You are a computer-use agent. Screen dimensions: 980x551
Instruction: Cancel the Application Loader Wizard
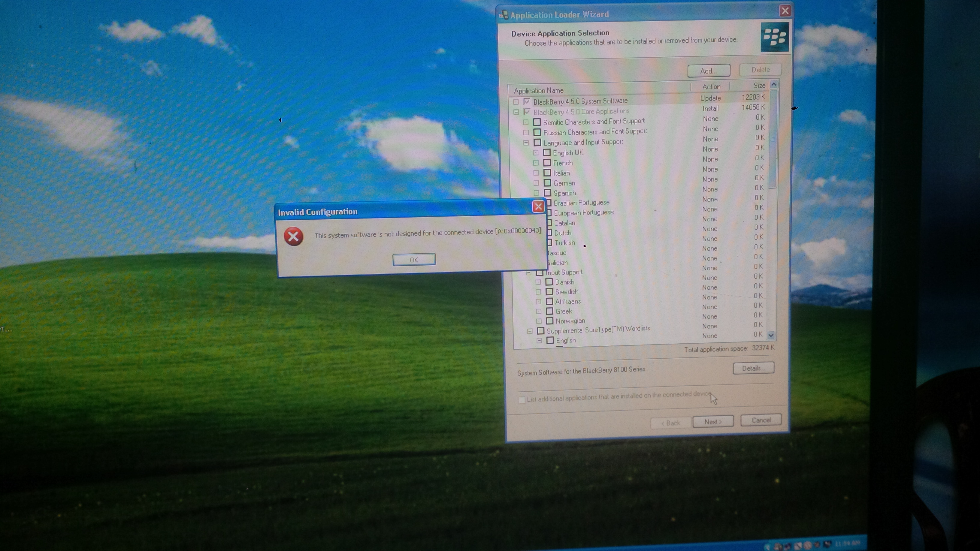tap(761, 420)
